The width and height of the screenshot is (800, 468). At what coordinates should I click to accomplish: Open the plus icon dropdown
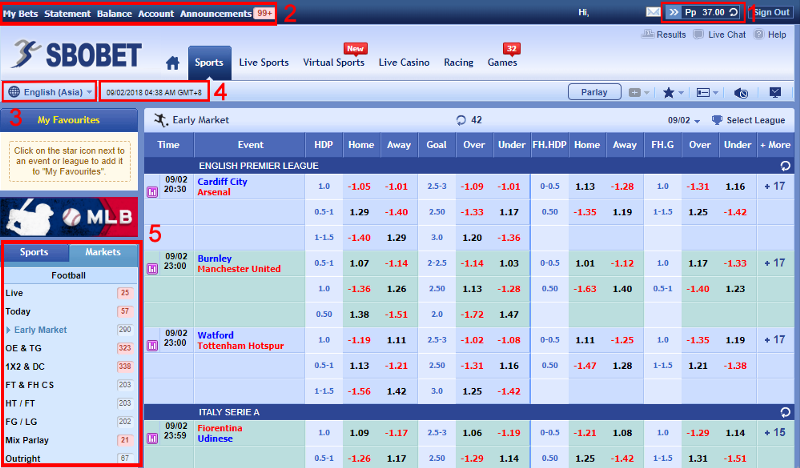639,92
